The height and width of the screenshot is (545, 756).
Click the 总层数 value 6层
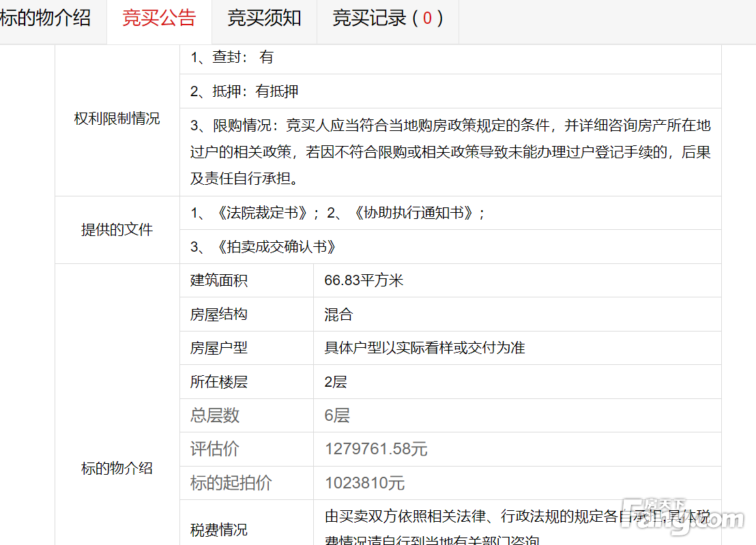(x=337, y=415)
